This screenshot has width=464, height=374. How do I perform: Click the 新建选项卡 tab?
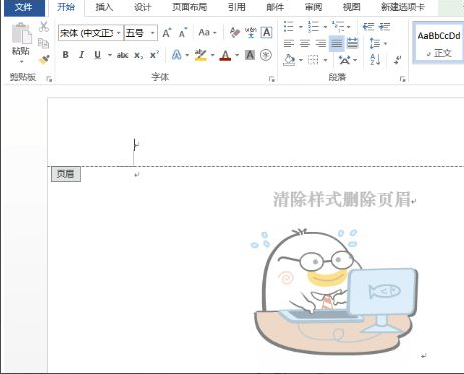pos(403,7)
